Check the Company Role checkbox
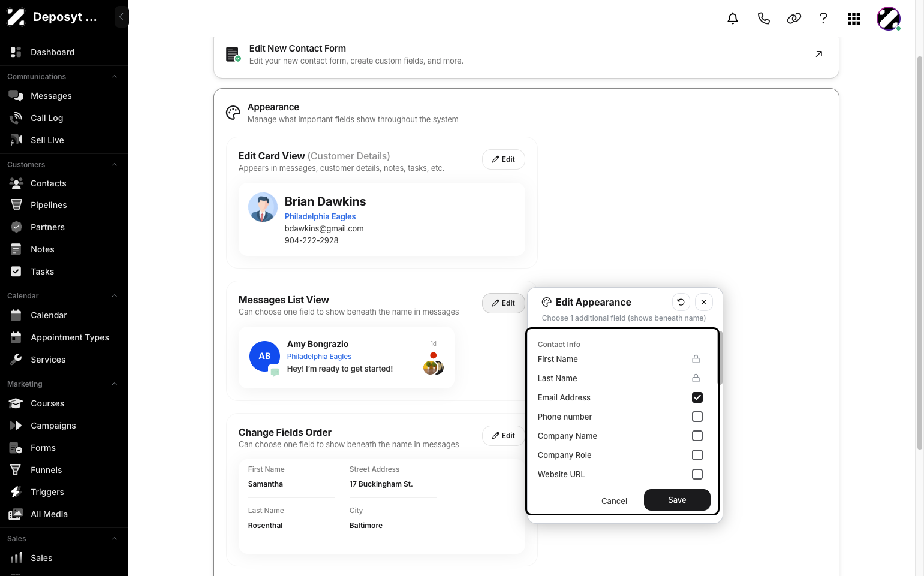This screenshot has height=576, width=924. point(697,455)
